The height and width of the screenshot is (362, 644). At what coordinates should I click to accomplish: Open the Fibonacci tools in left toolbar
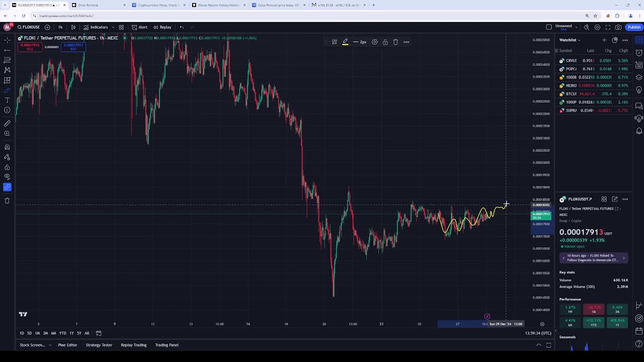click(7, 60)
